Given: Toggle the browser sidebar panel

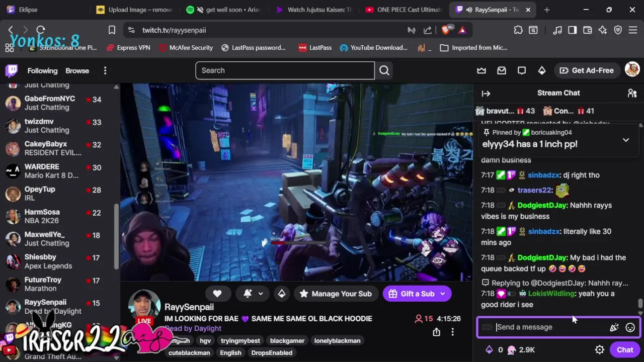Looking at the screenshot, I should (572, 30).
